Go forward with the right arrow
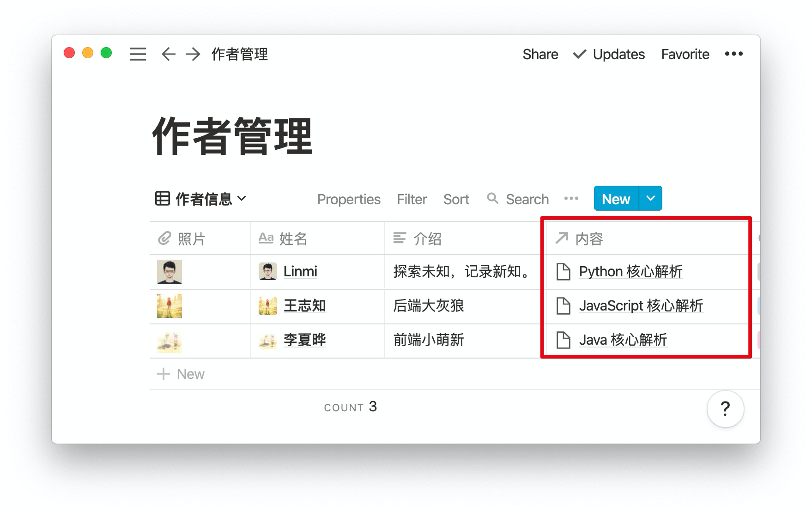Screen dimensions: 812x512 [x=193, y=54]
